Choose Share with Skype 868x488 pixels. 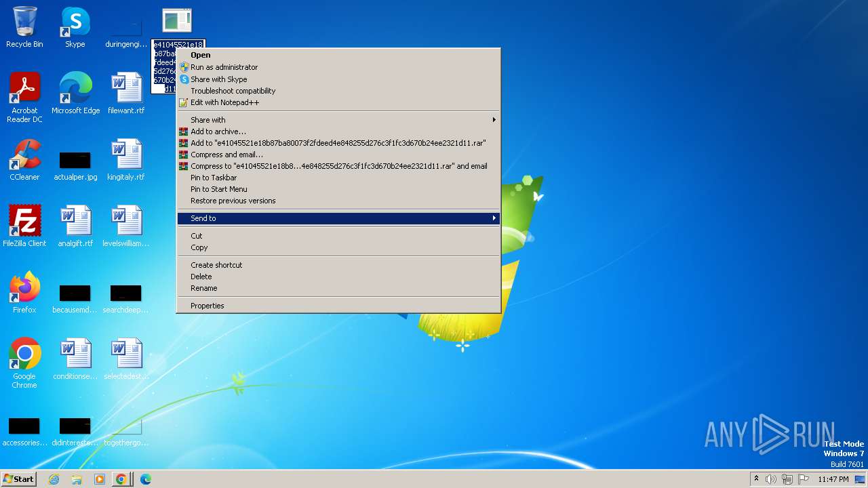click(338, 79)
